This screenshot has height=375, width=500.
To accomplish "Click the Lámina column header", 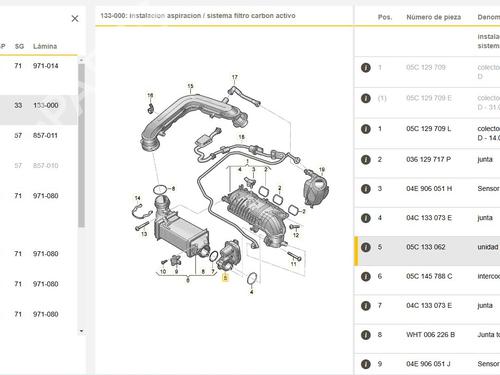I will click(45, 46).
